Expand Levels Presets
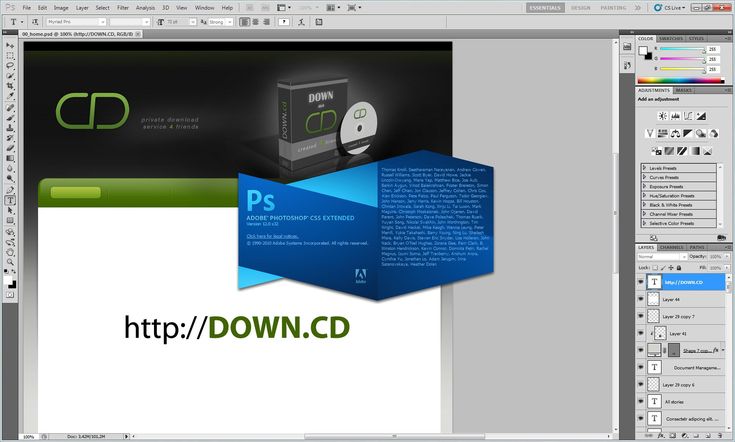Viewport: 735px width, 442px height. click(645, 167)
